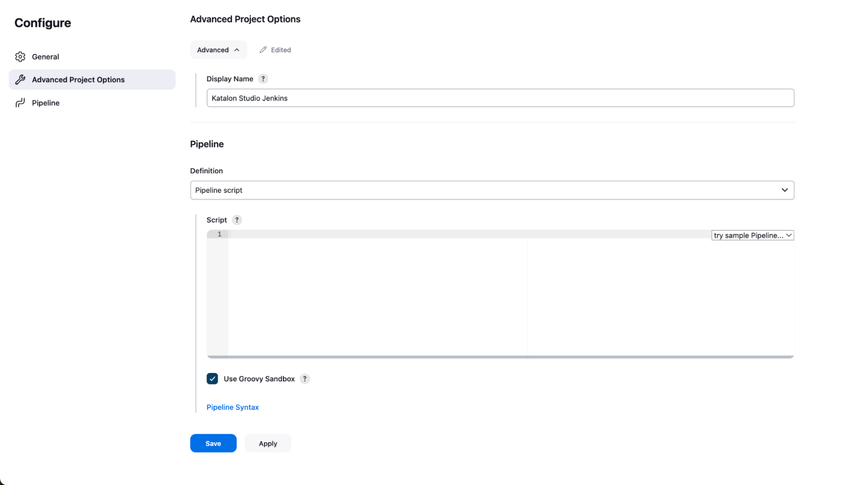Open help for the Script field
868x485 pixels.
237,220
